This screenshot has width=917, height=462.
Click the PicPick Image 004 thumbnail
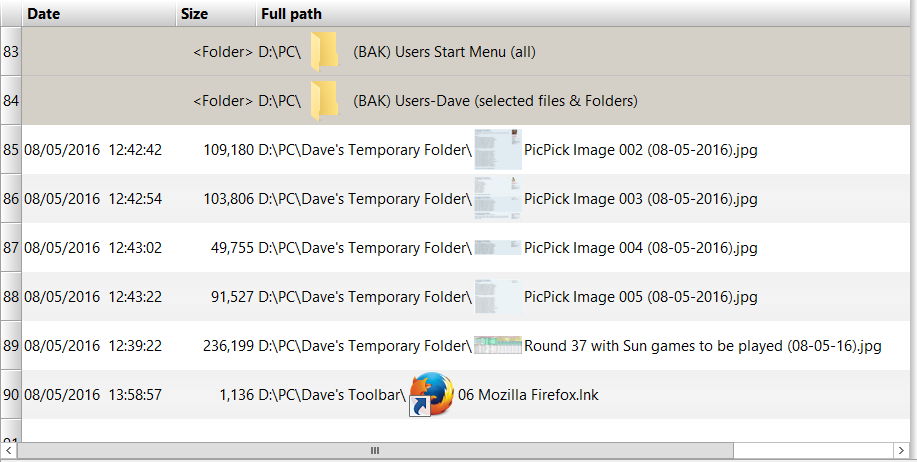(498, 247)
